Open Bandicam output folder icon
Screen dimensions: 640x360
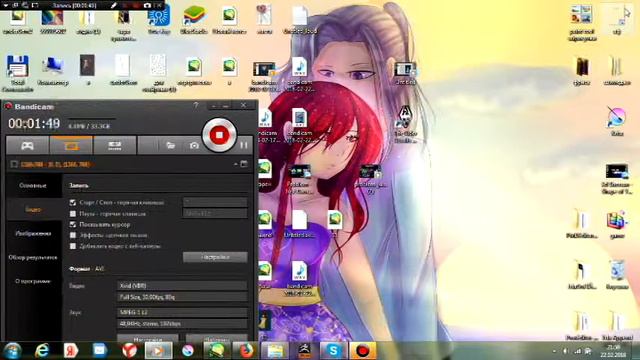(170, 145)
